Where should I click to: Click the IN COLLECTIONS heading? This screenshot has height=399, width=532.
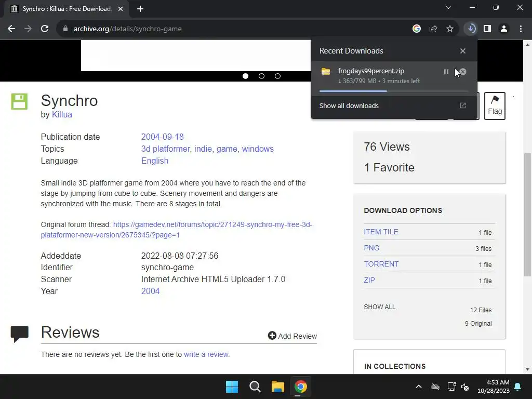point(395,366)
